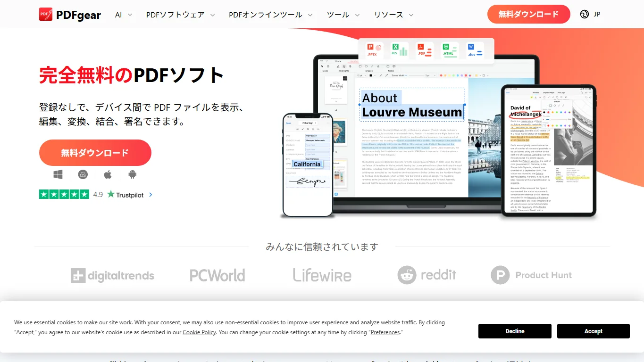644x362 pixels.
Task: Open cookie Preferences link
Action: [x=385, y=332]
